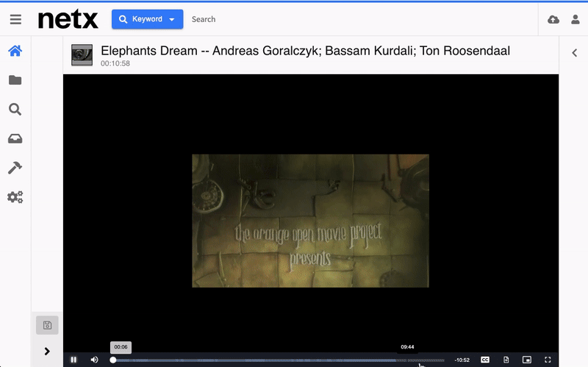Toggle picture-in-picture mode
588x367 pixels.
[x=527, y=360]
